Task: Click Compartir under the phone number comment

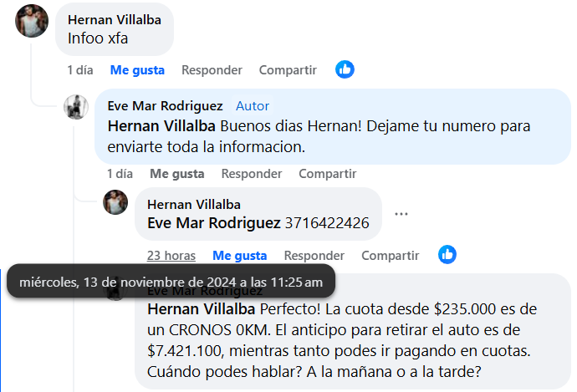Action: 390,256
